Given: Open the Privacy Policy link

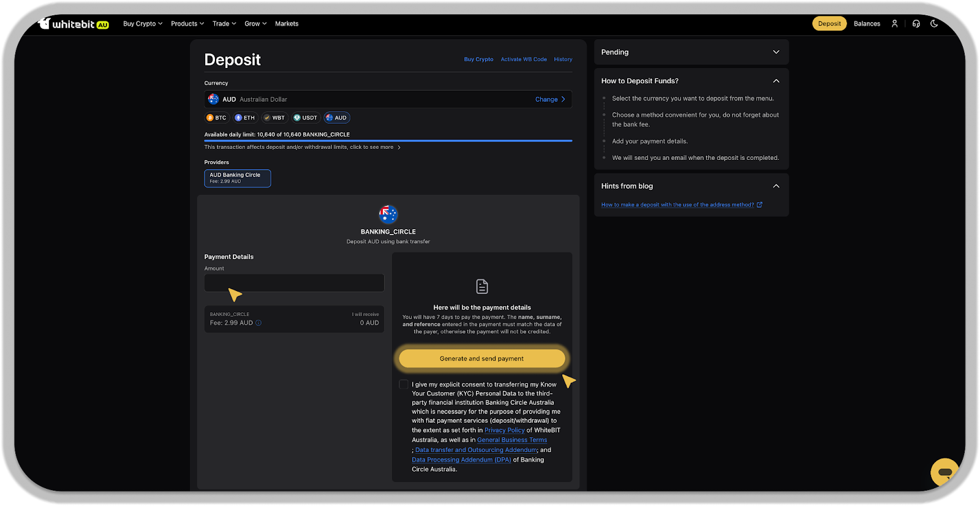Looking at the screenshot, I should pos(504,430).
